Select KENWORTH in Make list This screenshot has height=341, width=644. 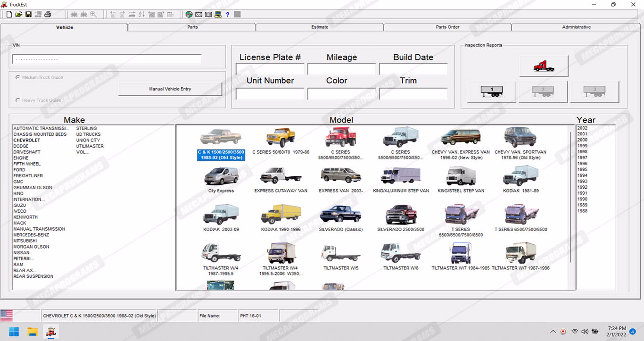click(25, 217)
